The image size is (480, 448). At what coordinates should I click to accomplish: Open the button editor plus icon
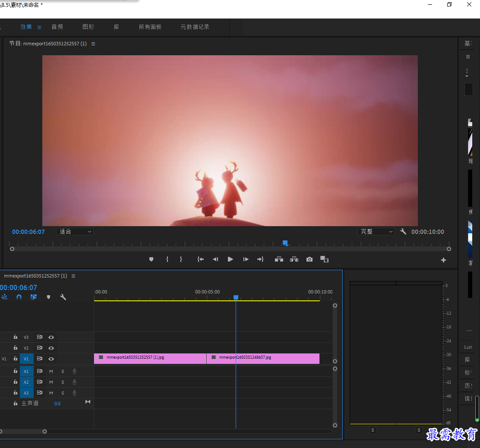click(x=443, y=260)
